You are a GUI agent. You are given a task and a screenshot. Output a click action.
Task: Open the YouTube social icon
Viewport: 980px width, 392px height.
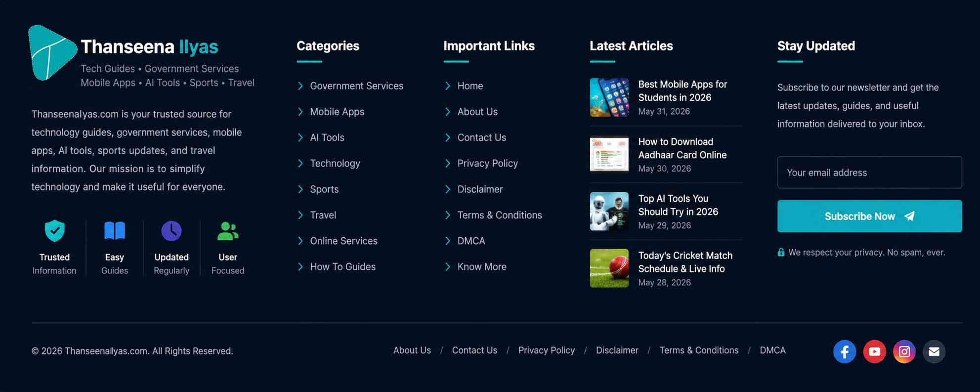pos(874,351)
